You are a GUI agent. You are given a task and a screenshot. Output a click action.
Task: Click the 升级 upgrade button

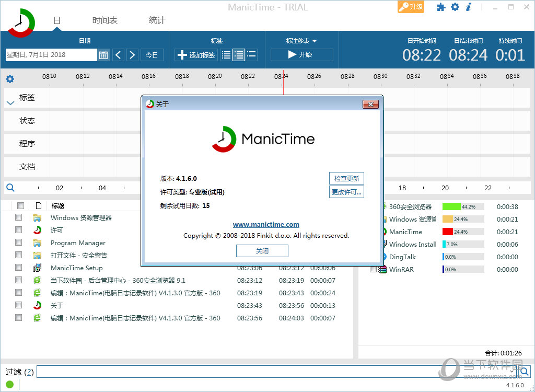point(411,7)
